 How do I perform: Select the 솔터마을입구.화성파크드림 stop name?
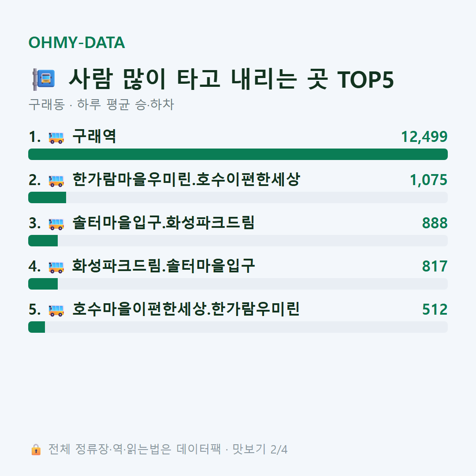click(164, 223)
